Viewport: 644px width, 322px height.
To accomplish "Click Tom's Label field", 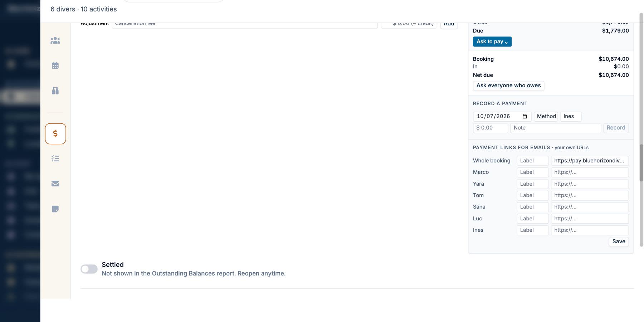I will click(x=533, y=195).
